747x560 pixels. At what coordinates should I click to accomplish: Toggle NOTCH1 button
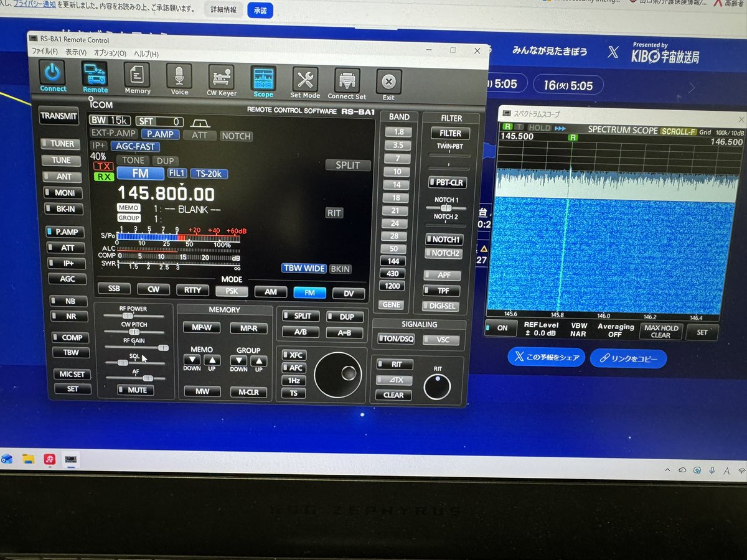coord(445,239)
